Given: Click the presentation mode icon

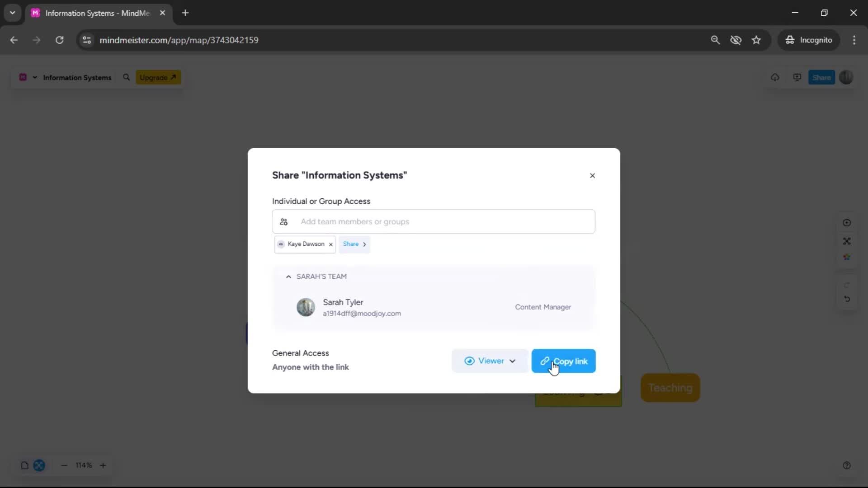Looking at the screenshot, I should (797, 77).
